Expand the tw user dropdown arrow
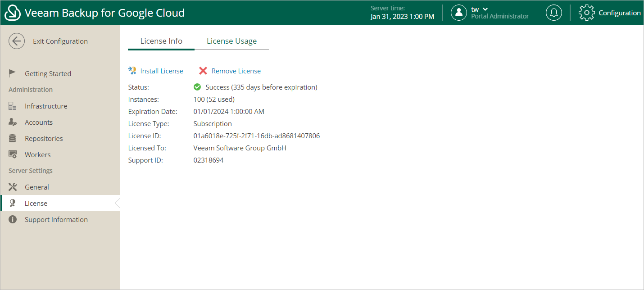 [485, 9]
